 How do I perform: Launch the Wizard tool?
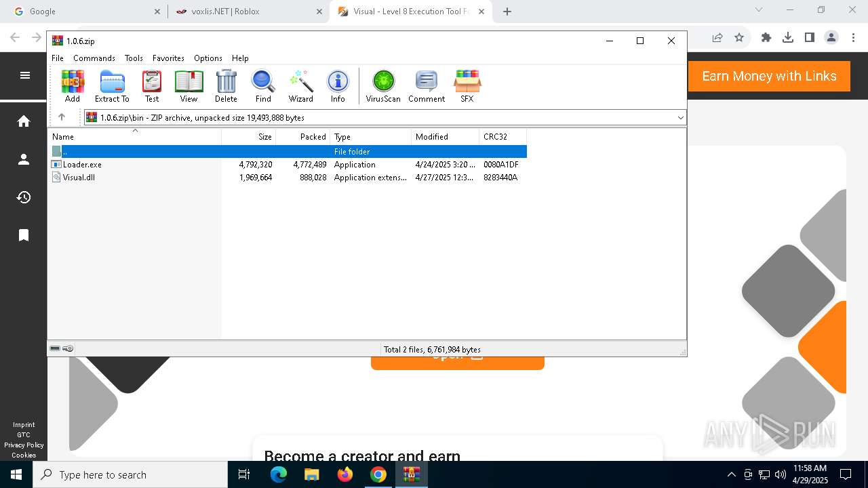pyautogui.click(x=301, y=86)
